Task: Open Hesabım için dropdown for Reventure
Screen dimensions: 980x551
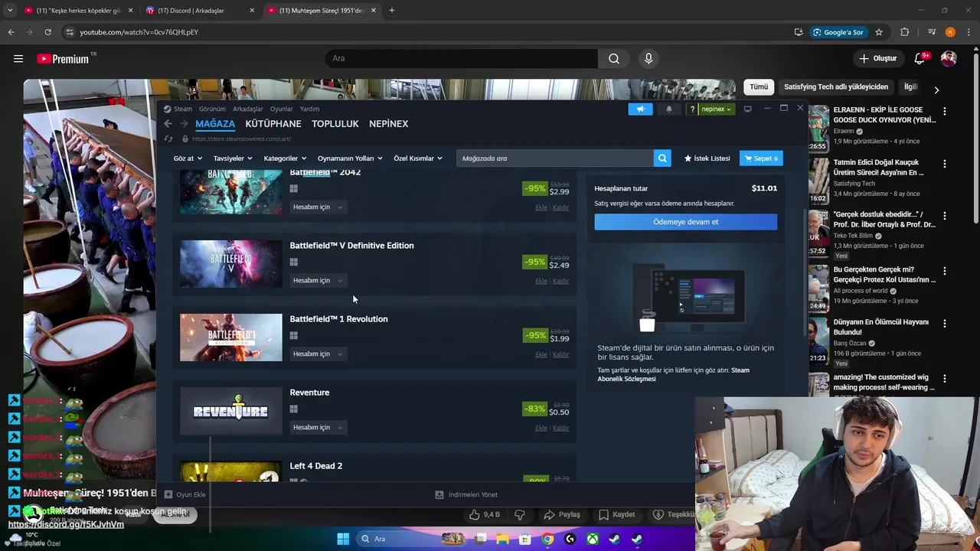Action: 318,428
